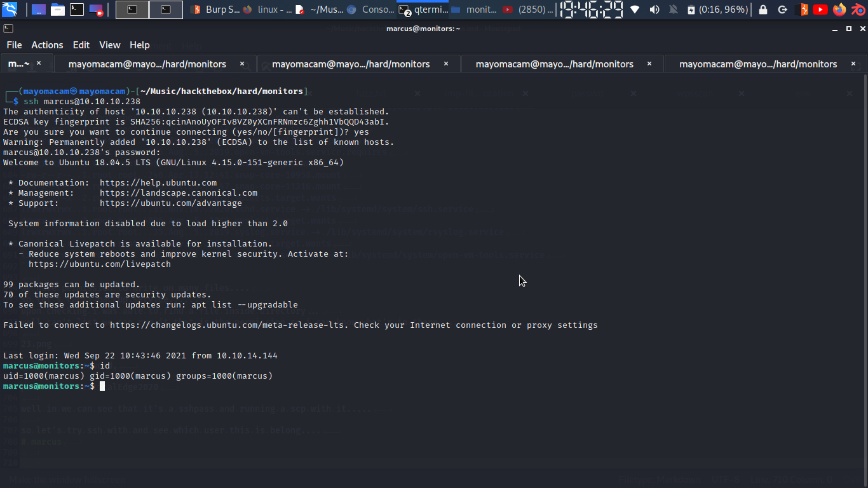Open the volume control icon
This screenshot has width=868, height=488.
[654, 10]
